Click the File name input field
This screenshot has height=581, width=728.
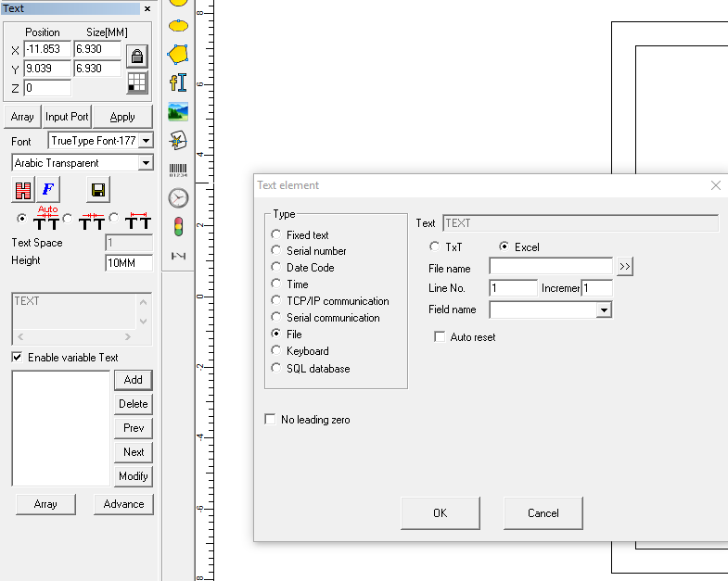[551, 267]
